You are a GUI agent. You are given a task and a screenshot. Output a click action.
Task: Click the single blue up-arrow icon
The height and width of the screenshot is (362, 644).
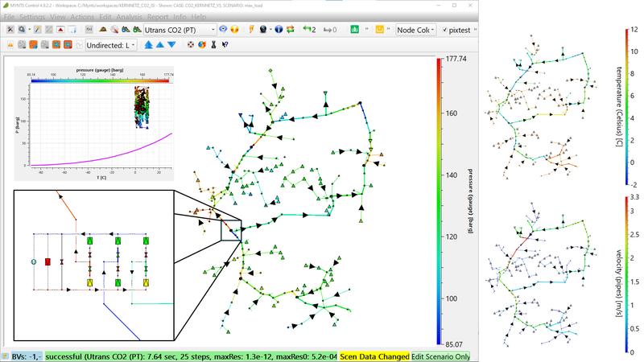pyautogui.click(x=160, y=45)
